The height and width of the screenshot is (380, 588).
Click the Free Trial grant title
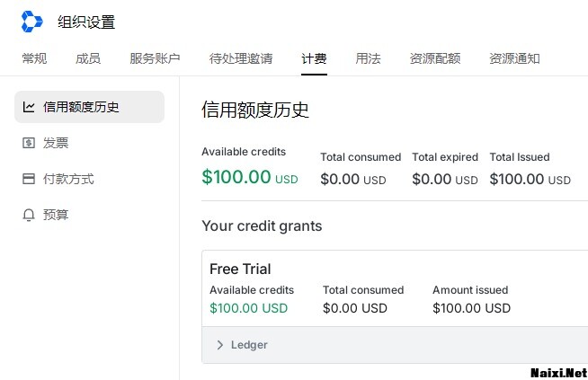(x=240, y=269)
